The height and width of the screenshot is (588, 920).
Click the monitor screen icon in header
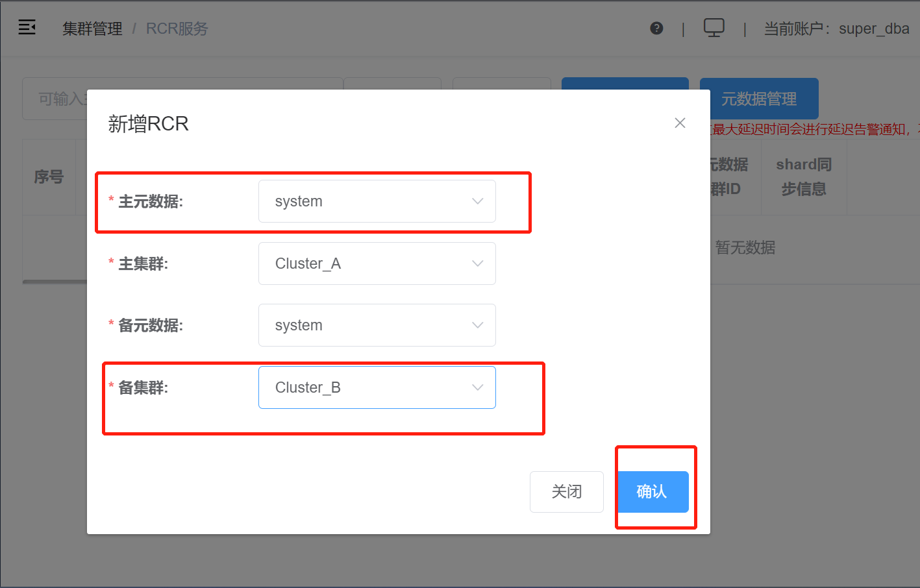[714, 28]
